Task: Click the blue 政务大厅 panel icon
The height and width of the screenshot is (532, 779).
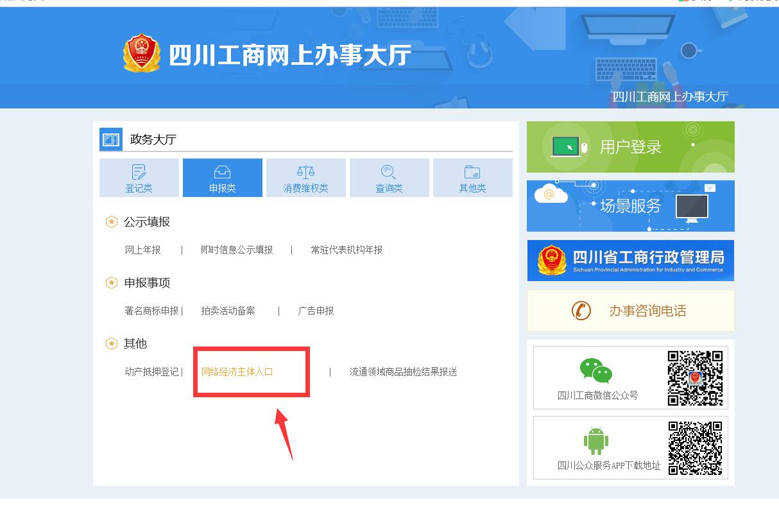Action: click(x=110, y=139)
